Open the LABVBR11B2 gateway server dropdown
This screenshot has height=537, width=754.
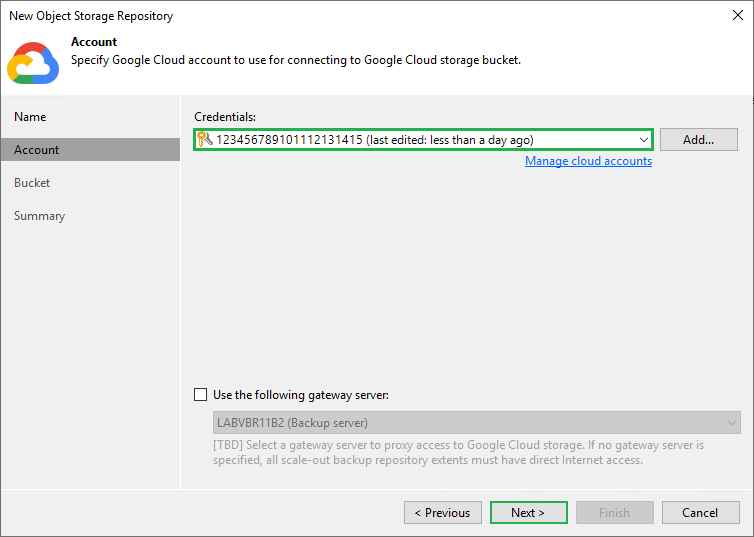pyautogui.click(x=477, y=423)
